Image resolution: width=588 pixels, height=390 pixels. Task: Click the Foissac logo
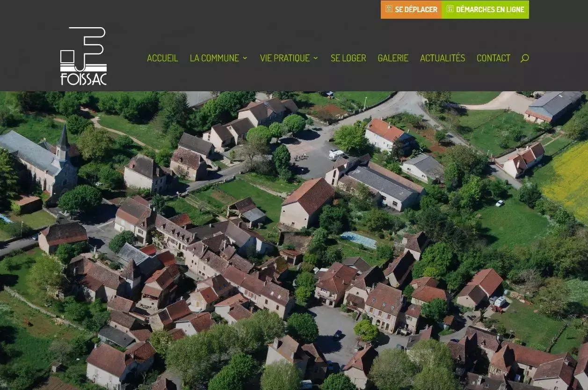coord(83,56)
